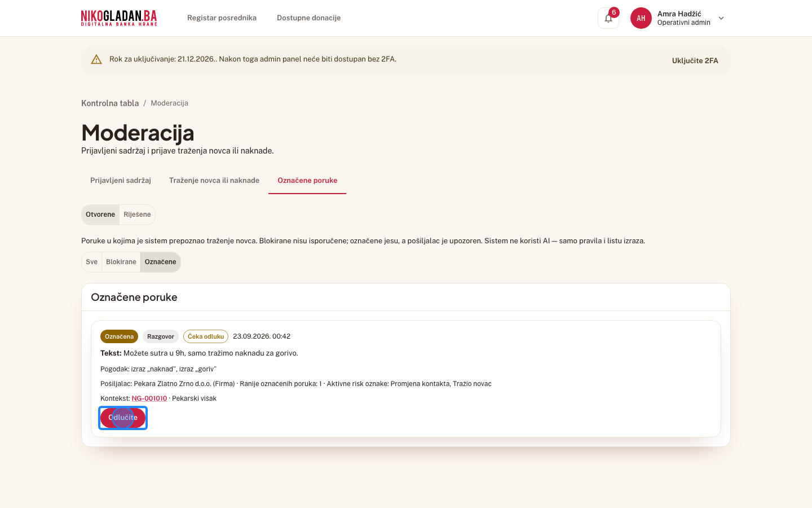Click the Pogodak matched-phrases line
Image resolution: width=812 pixels, height=508 pixels.
pos(158,369)
